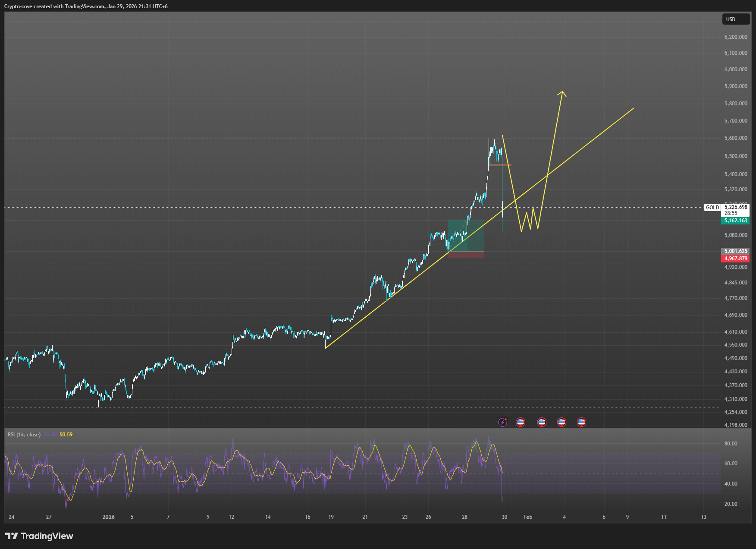This screenshot has width=756, height=549.
Task: Click the 5,400.000 price axis label
Action: 736,174
